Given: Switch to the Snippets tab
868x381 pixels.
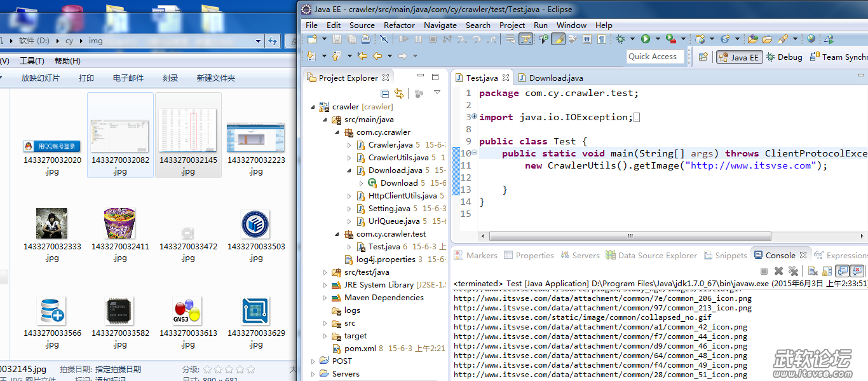Looking at the screenshot, I should [726, 255].
